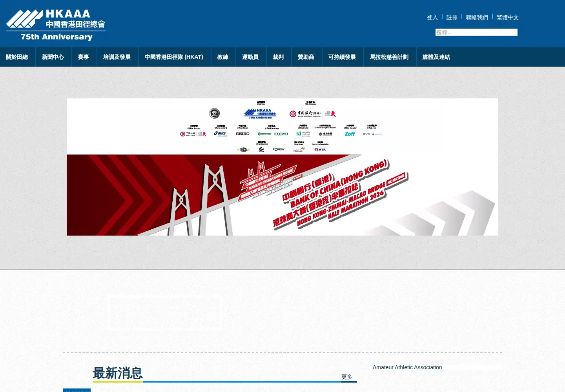Open the Half Marathon 2026 banner
Viewport: 565px width, 392px height.
[282, 167]
